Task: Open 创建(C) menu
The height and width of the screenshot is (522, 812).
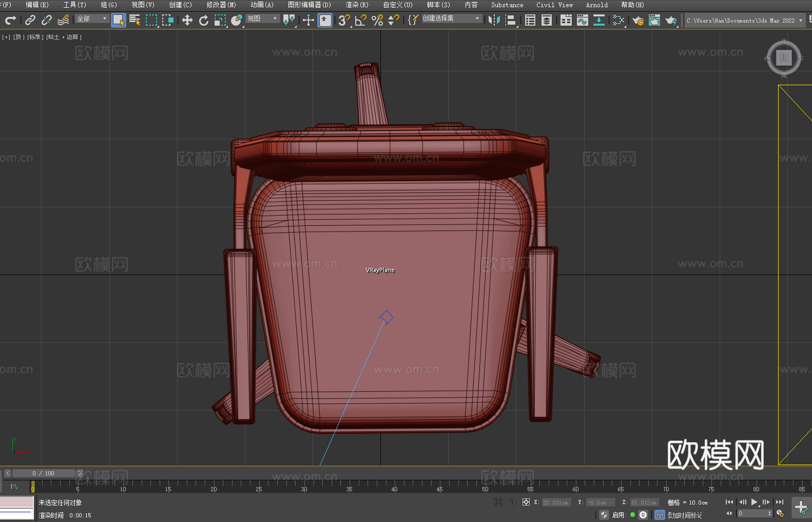Action: pos(181,5)
